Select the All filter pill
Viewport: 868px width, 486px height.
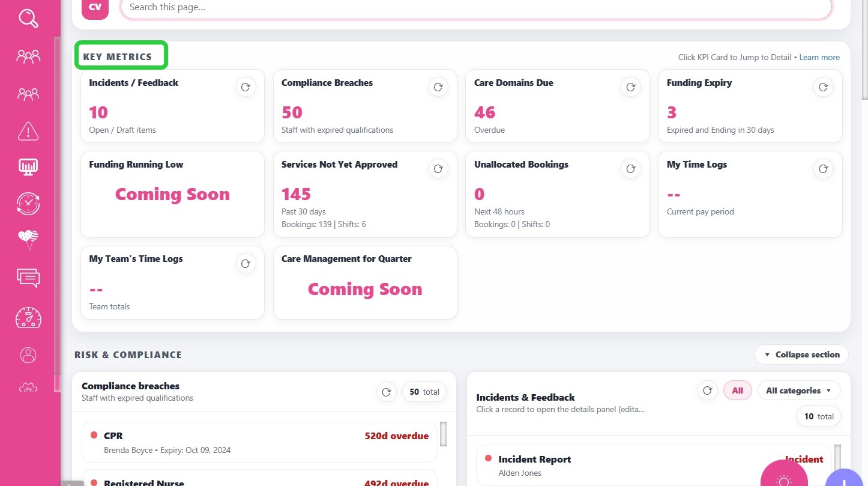click(x=737, y=390)
